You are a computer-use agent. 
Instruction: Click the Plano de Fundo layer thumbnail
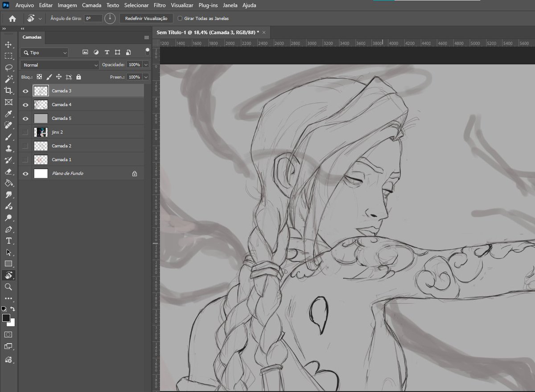[x=40, y=173]
